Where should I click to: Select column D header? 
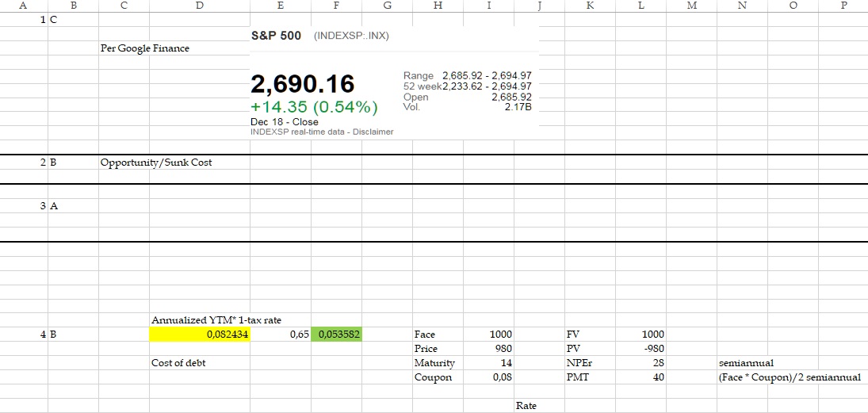click(x=198, y=6)
